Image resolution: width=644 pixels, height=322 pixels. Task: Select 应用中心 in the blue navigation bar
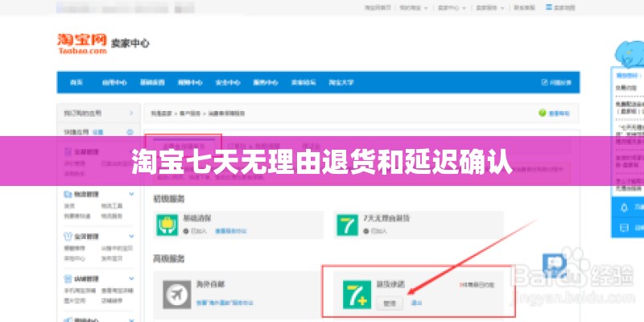tap(114, 82)
